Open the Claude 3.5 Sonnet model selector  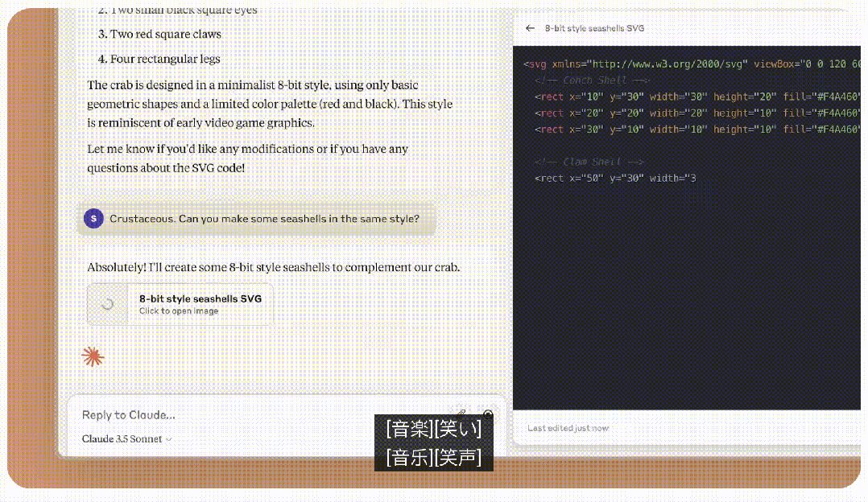[126, 439]
